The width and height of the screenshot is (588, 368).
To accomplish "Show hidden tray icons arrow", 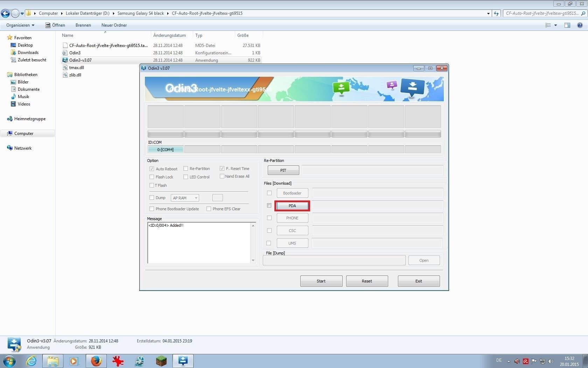I will [x=509, y=361].
